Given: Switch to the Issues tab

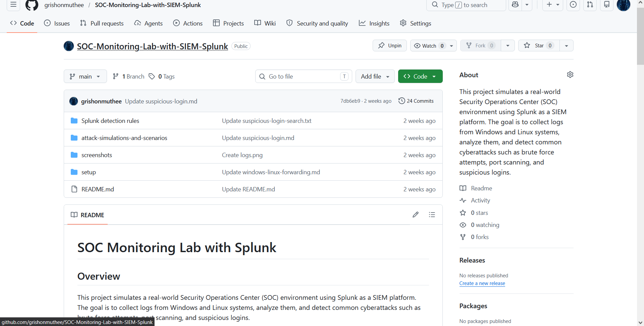Looking at the screenshot, I should coord(57,23).
